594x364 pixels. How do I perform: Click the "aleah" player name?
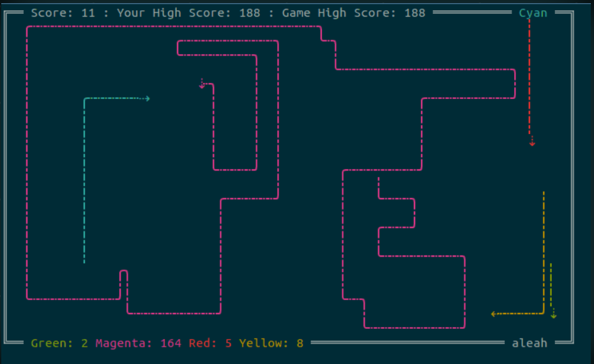coord(529,343)
